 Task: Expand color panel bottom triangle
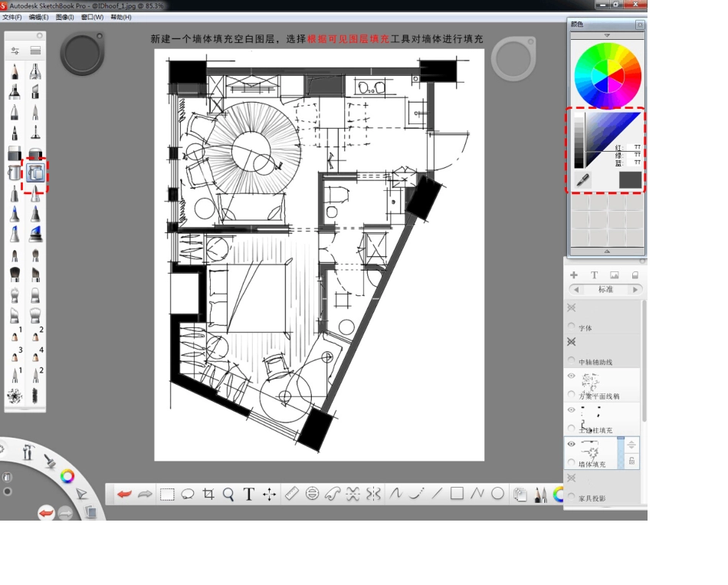607,251
